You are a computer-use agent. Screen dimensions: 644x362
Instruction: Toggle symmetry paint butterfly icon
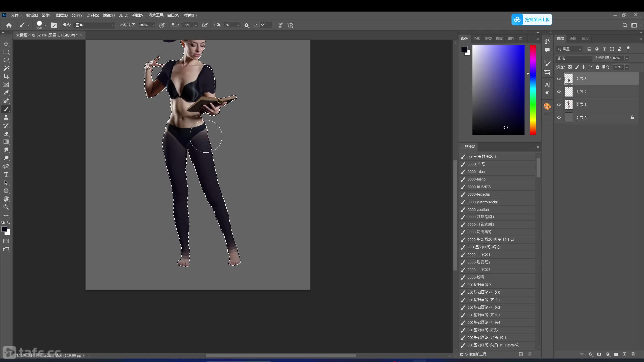click(x=290, y=25)
